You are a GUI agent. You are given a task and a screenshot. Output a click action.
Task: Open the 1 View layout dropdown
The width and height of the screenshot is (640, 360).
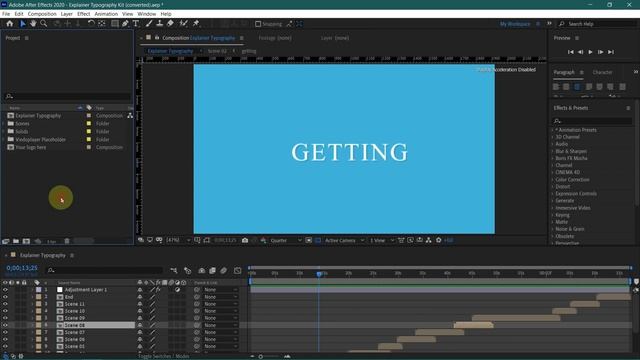point(382,240)
